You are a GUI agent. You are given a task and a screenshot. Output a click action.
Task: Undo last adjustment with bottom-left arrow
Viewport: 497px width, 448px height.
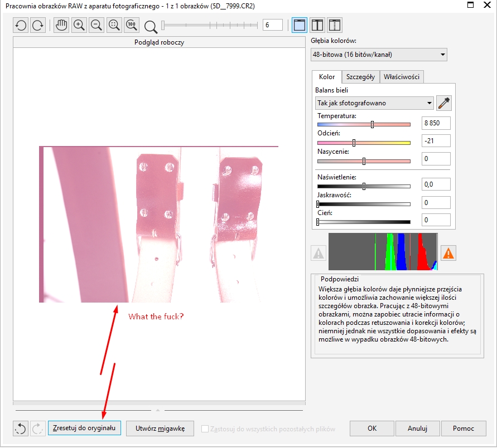pos(21,428)
